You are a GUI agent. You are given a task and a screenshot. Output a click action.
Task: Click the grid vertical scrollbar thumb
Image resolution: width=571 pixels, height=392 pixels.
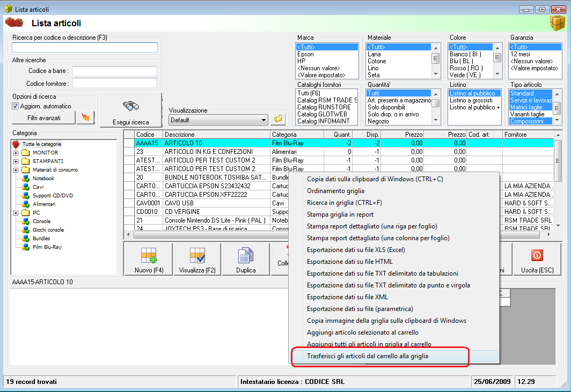click(558, 160)
